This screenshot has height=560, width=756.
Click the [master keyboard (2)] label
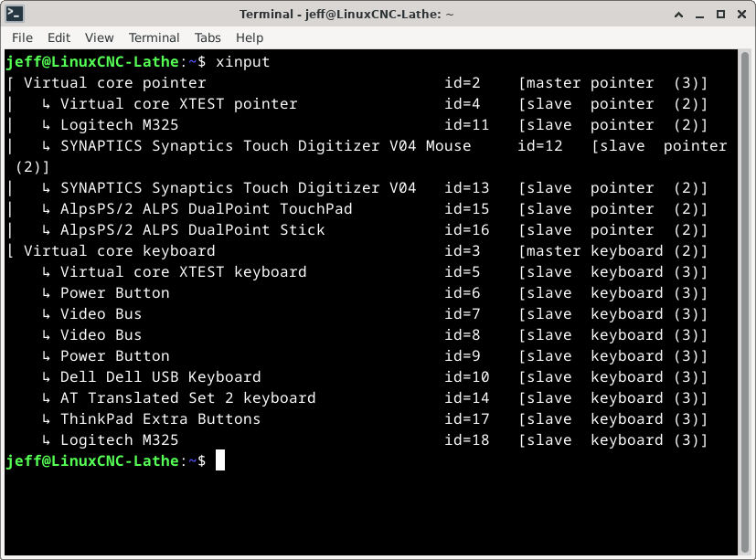(x=612, y=251)
